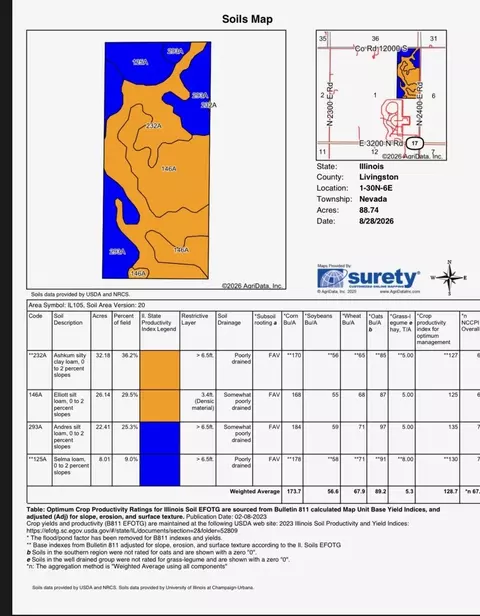Click the Co Rd 12000 S label
Viewport: 480px width, 616px height.
(x=381, y=48)
